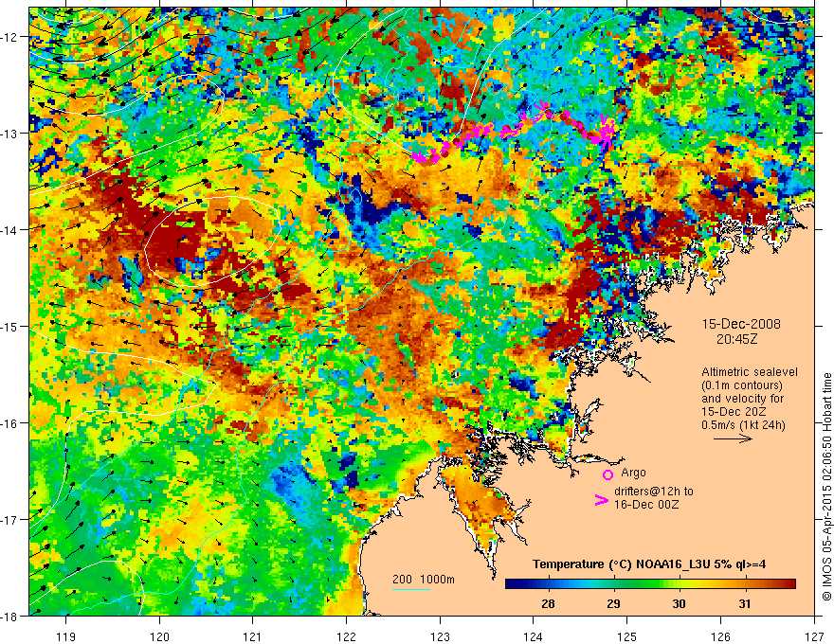Click the 'Altimetric sealevel' legend line
Screen dimensions: 834x644
pos(750,372)
